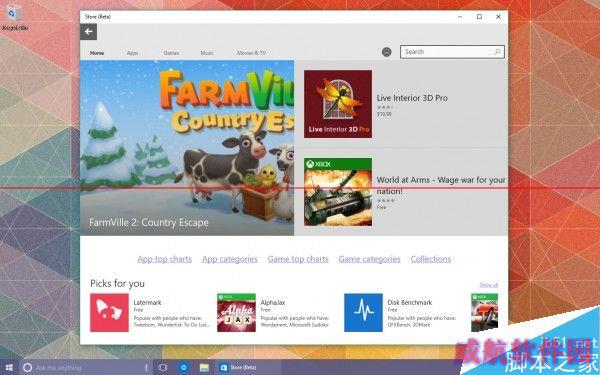Screen dimensions: 600x375
Task: Open the Collections link
Action: 430,259
